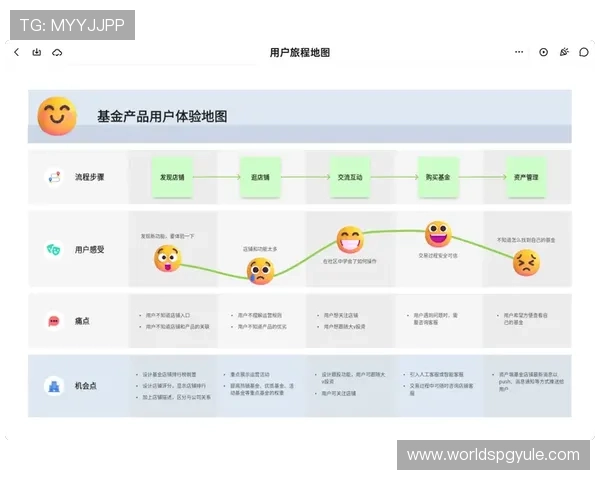Image resolution: width=600 pixels, height=480 pixels.
Task: Select the 痛点 row label
Action: click(x=82, y=321)
